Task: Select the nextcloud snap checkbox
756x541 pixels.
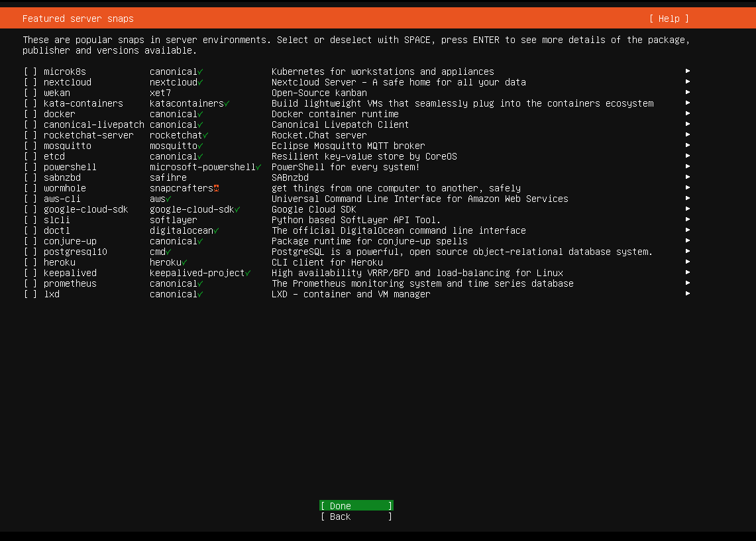Action: click(30, 82)
